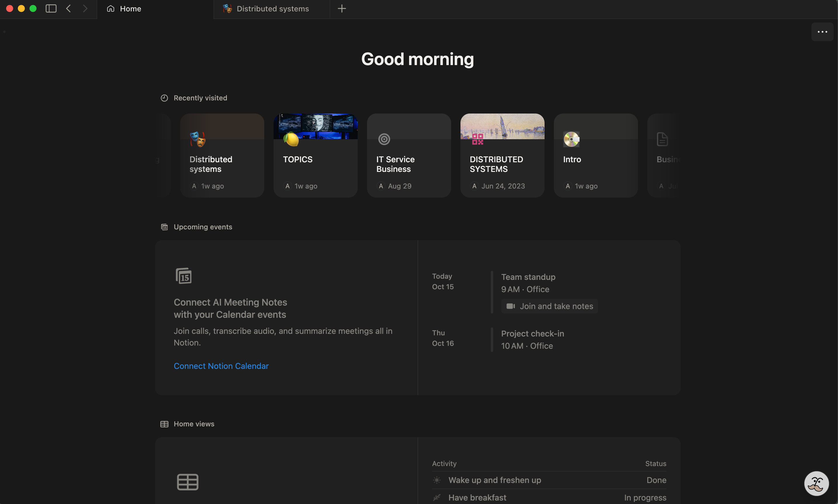Open a new tab with plus icon
Screen dimensions: 838x504
pyautogui.click(x=342, y=8)
